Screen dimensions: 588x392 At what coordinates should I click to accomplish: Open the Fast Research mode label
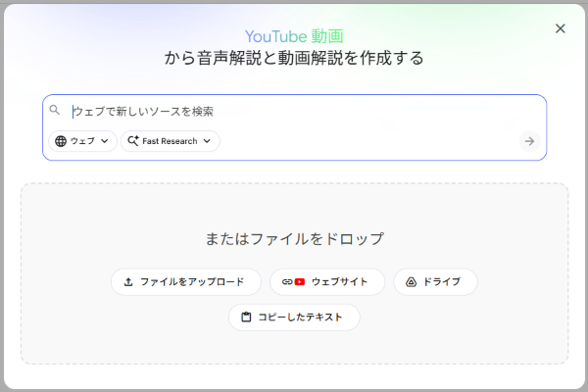(170, 141)
